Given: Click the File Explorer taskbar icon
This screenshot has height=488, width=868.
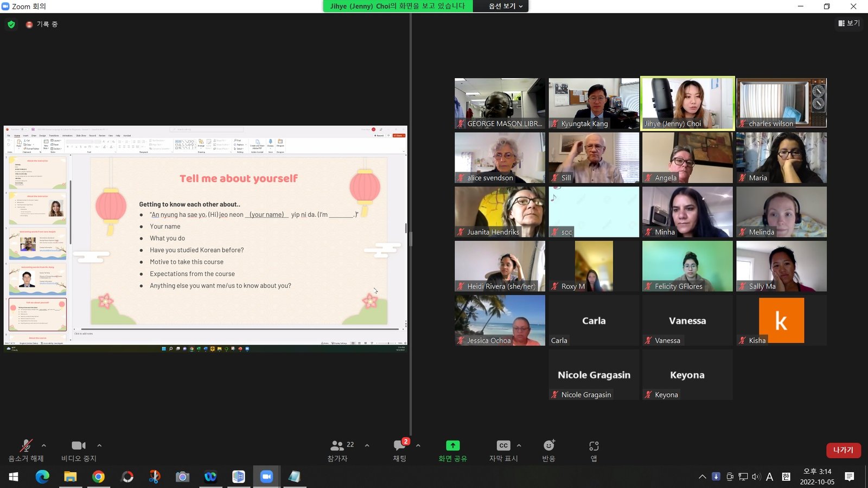Looking at the screenshot, I should click(70, 477).
